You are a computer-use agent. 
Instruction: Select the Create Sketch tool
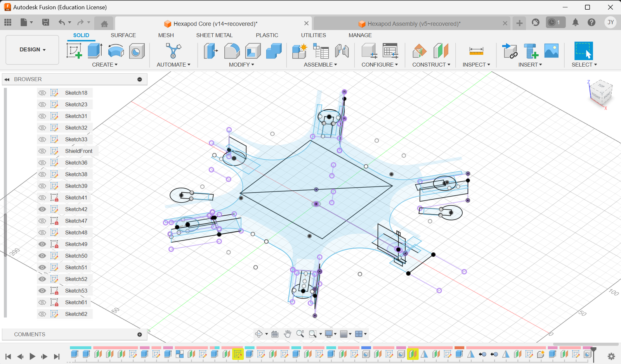[x=74, y=51]
